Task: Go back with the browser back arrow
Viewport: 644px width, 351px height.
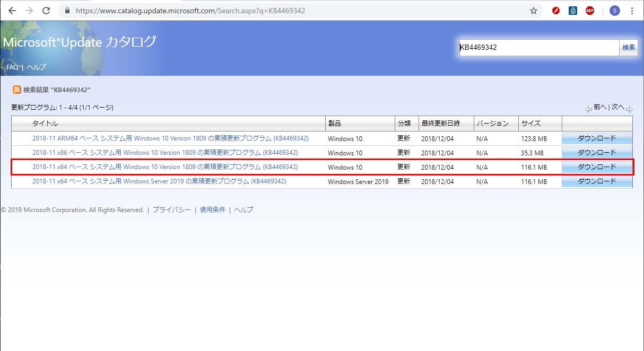Action: tap(12, 11)
